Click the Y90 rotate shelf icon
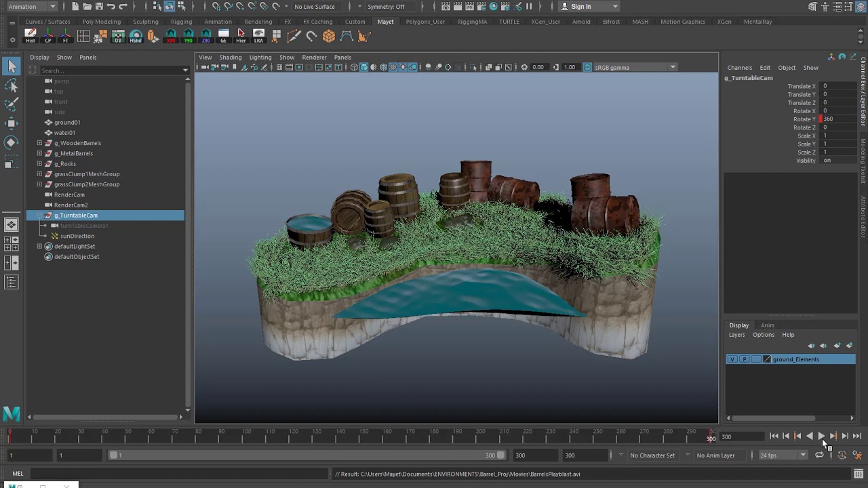 pos(189,36)
